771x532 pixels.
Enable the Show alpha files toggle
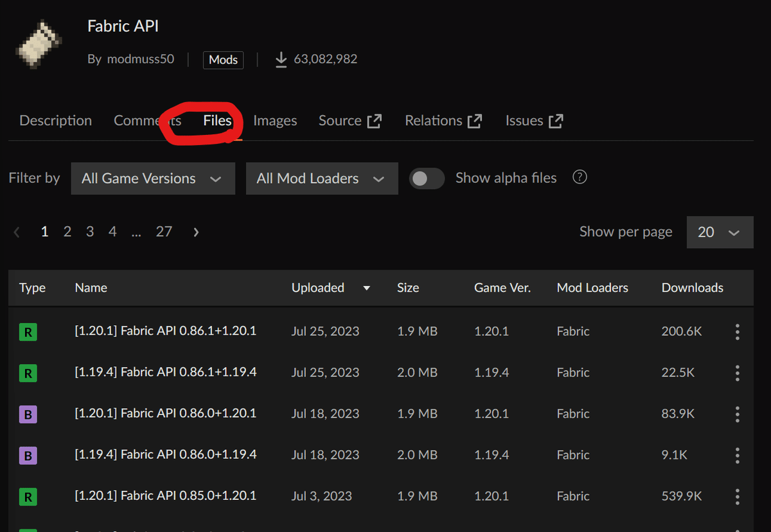coord(427,179)
